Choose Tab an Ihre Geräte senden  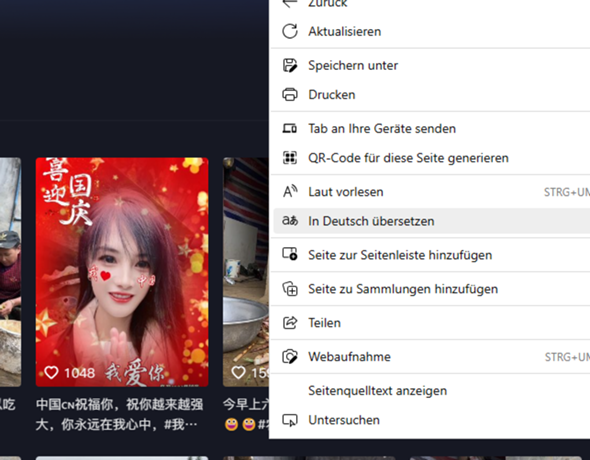pyautogui.click(x=430, y=128)
